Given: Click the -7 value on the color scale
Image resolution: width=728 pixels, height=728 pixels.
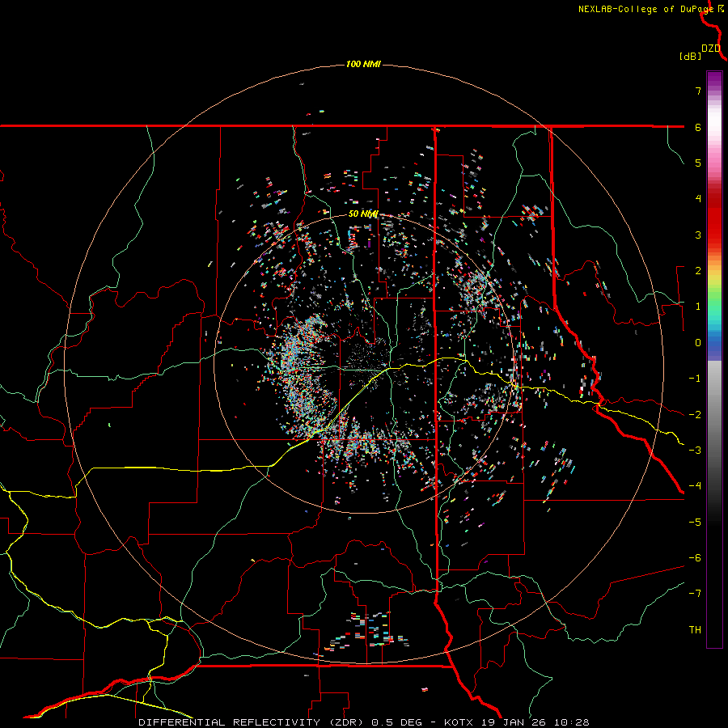Looking at the screenshot, I should click(695, 594).
